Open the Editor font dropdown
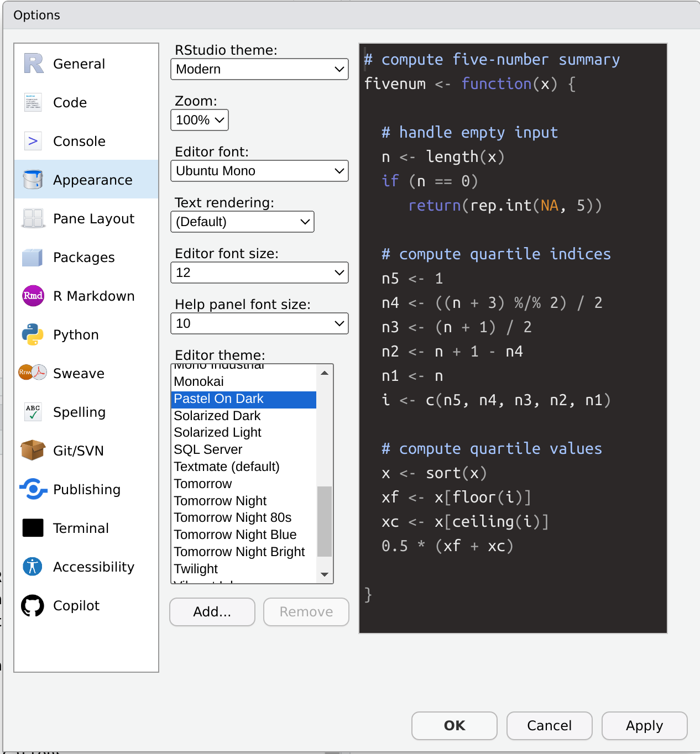 coord(259,171)
